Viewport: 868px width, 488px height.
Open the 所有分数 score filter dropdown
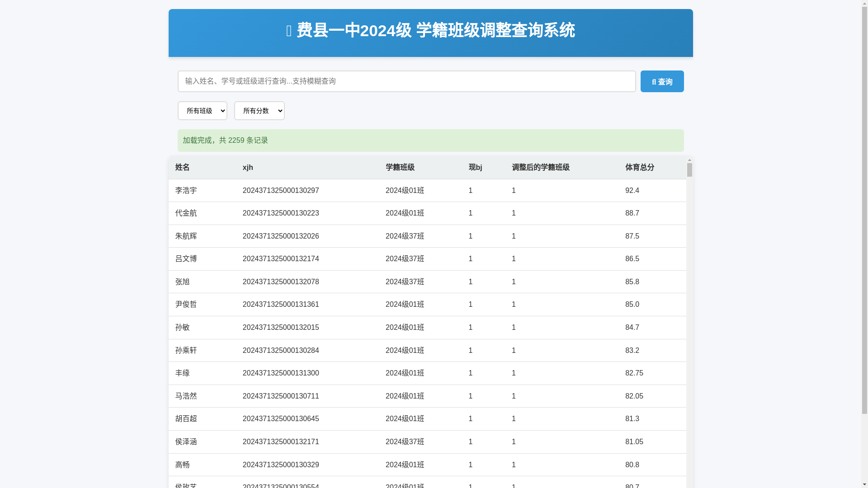click(x=259, y=111)
